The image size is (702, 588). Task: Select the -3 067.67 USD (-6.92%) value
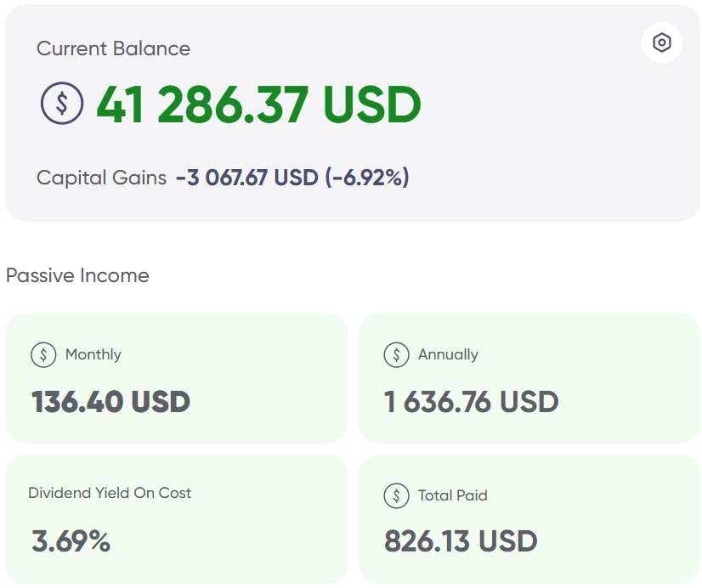coord(292,178)
